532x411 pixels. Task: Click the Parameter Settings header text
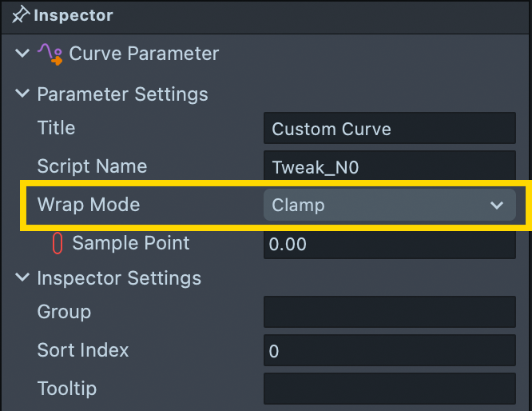coord(122,94)
